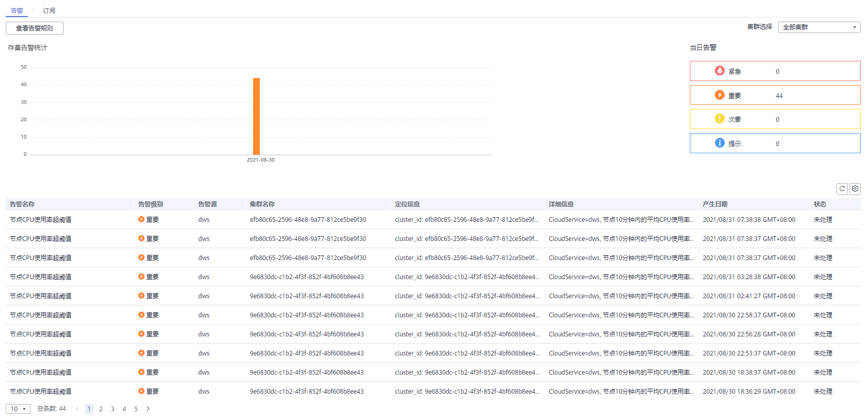Click date 2021/08/30 18:36:29 GMT+08:00

pyautogui.click(x=749, y=392)
